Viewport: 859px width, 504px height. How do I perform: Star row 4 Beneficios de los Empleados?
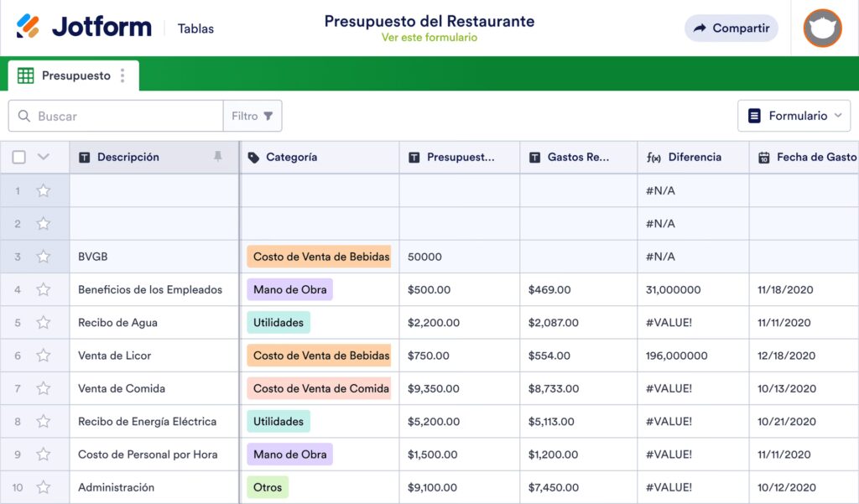tap(44, 289)
